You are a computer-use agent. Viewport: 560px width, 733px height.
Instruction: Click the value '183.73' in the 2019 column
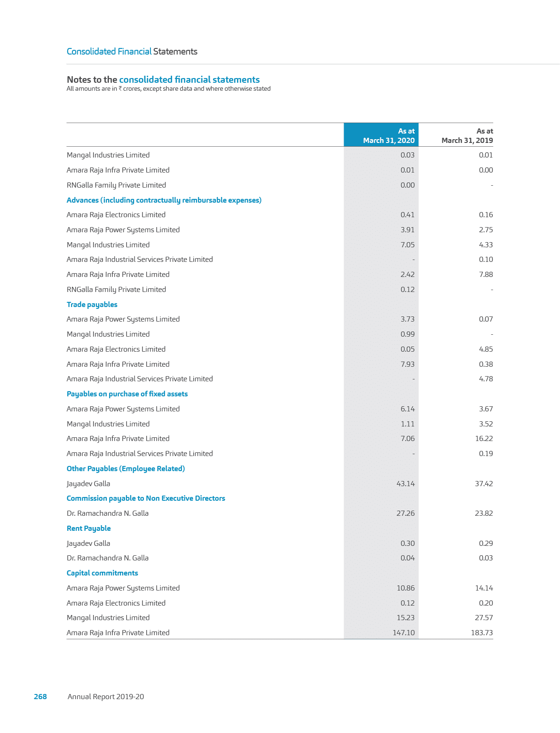tap(482, 633)
